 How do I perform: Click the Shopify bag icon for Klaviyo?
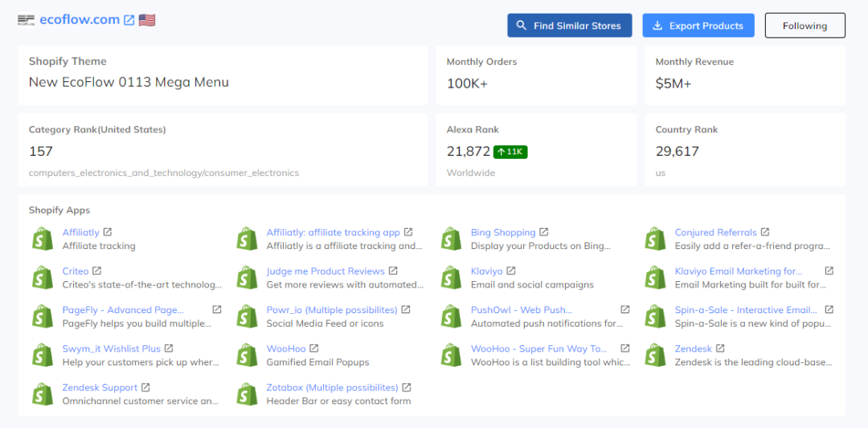coord(451,278)
